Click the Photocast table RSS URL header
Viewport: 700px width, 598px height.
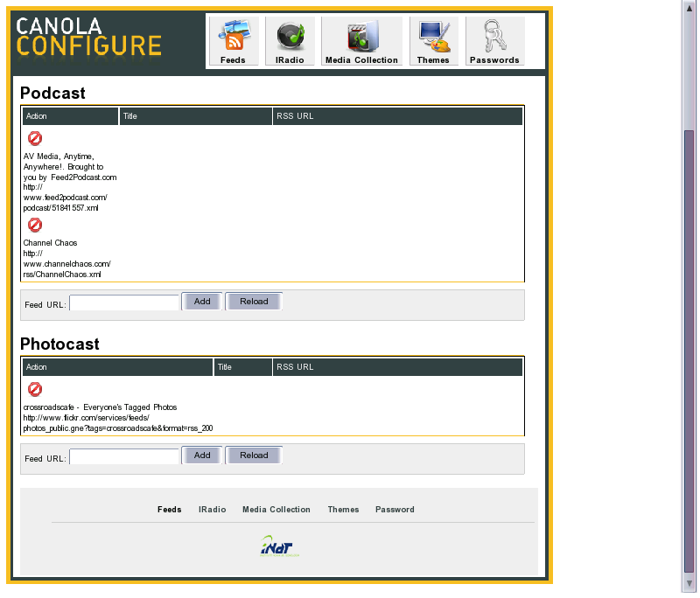(397, 367)
